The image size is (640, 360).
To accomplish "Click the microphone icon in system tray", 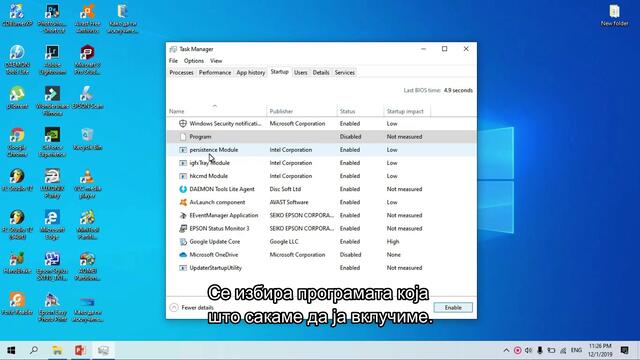I will [x=540, y=350].
